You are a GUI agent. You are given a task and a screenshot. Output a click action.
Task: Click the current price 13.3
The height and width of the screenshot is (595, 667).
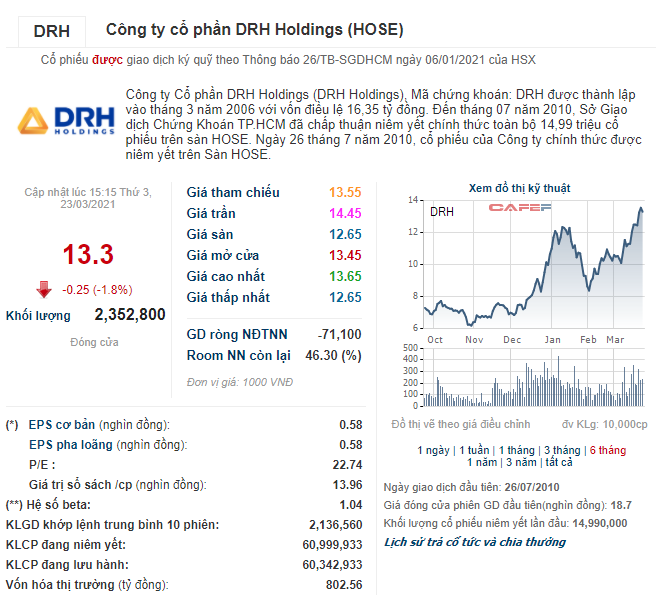point(87,254)
